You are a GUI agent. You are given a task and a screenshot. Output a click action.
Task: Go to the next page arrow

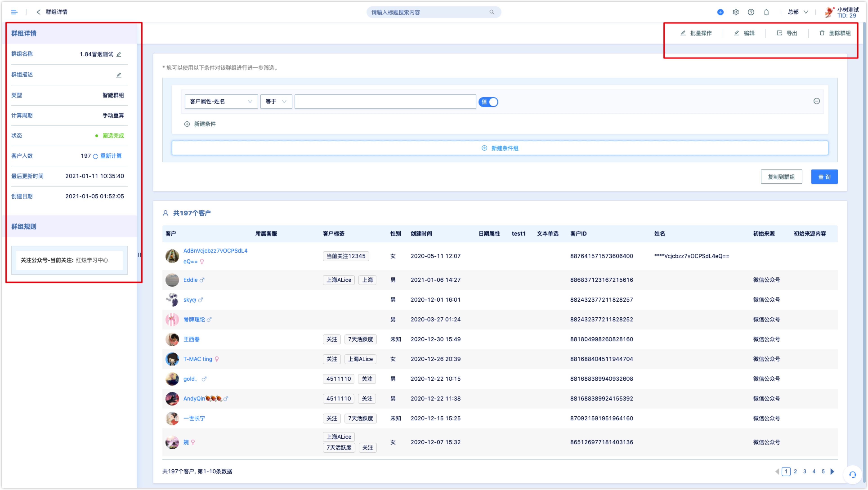pos(832,471)
